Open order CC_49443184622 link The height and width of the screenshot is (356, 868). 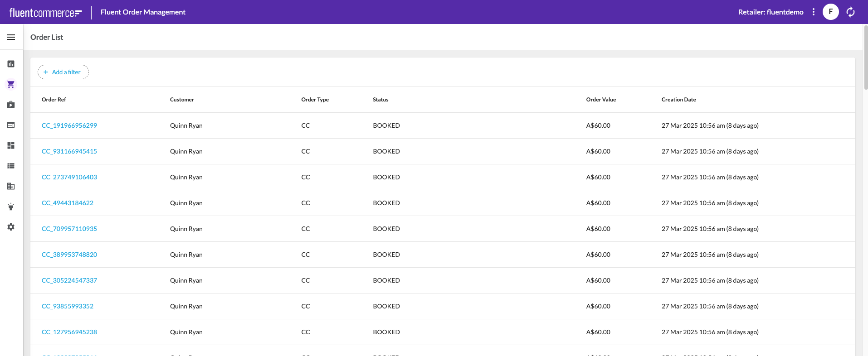click(x=68, y=203)
